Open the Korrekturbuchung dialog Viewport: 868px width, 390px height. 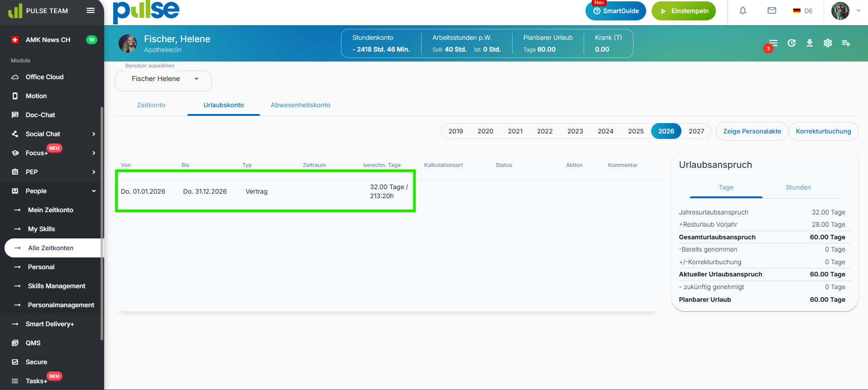coord(824,131)
